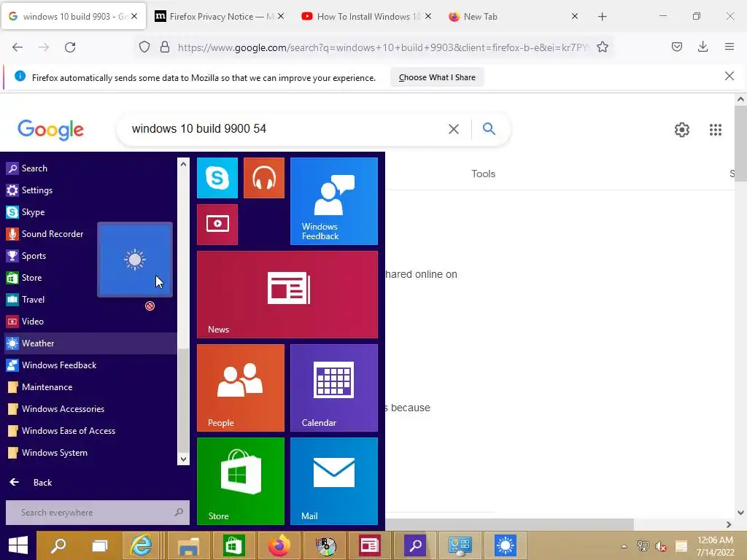Open Firefox application menu

729,47
